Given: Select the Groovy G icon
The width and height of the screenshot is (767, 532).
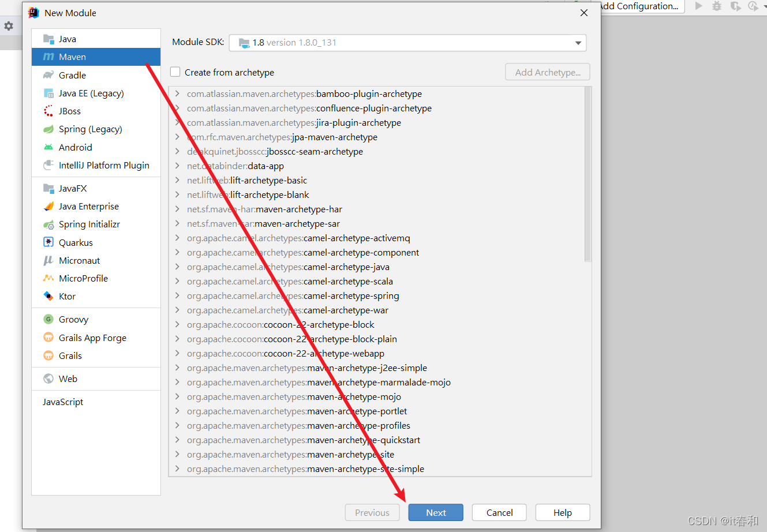Looking at the screenshot, I should (x=48, y=320).
